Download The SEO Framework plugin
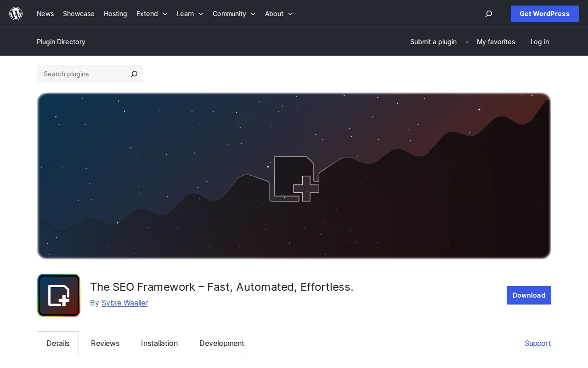The height and width of the screenshot is (368, 588). [529, 295]
